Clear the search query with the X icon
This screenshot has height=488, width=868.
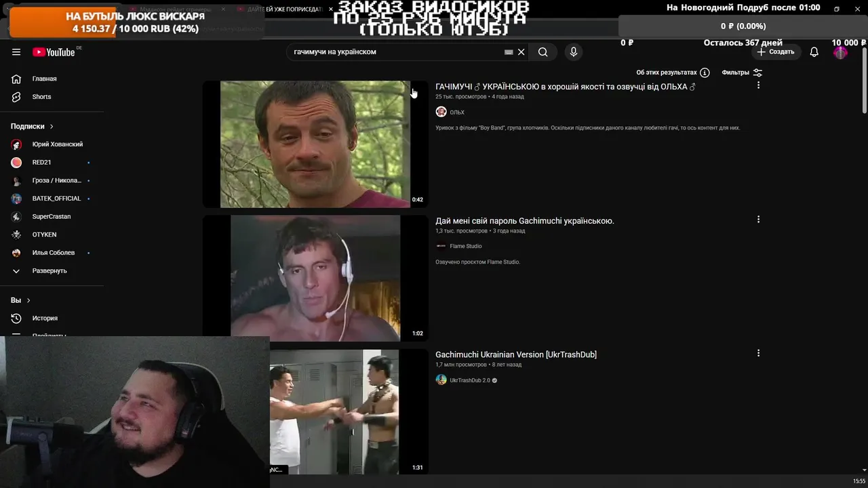pos(521,52)
